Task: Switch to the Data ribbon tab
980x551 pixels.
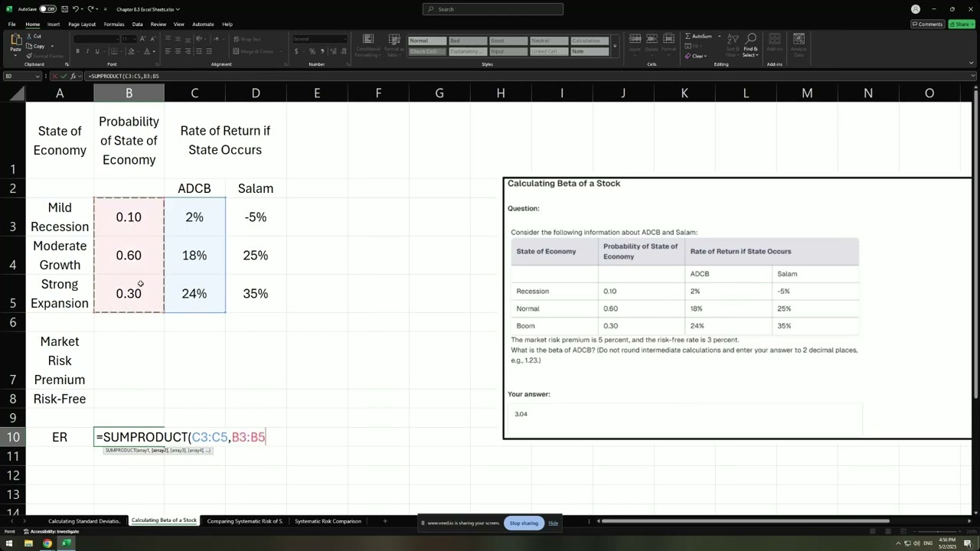Action: pos(138,24)
